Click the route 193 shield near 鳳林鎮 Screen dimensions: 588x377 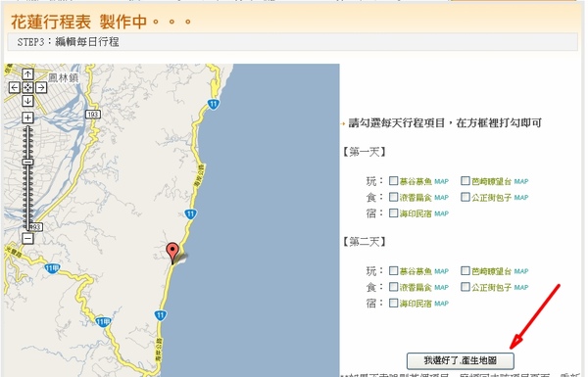click(93, 114)
